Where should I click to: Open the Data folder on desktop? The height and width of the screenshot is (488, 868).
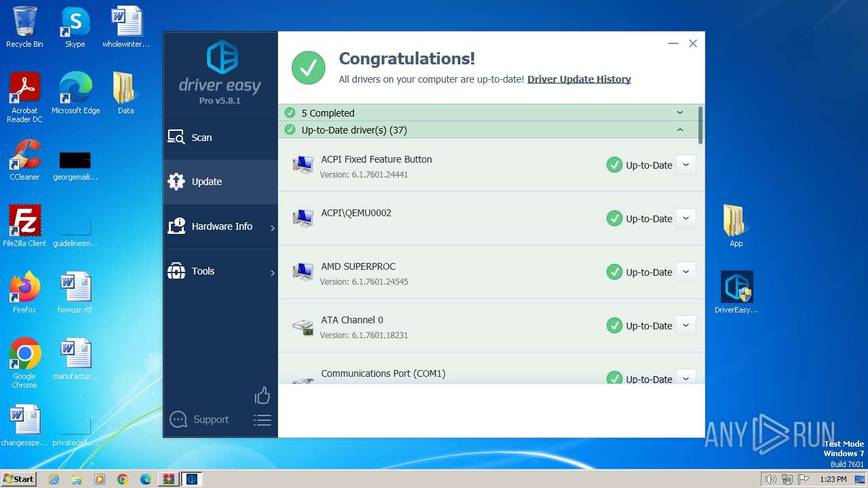click(125, 94)
